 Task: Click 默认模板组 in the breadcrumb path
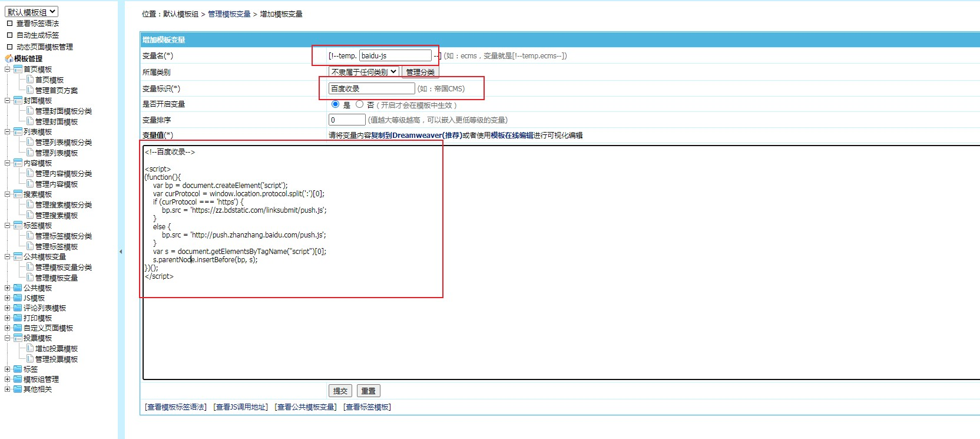pyautogui.click(x=181, y=14)
